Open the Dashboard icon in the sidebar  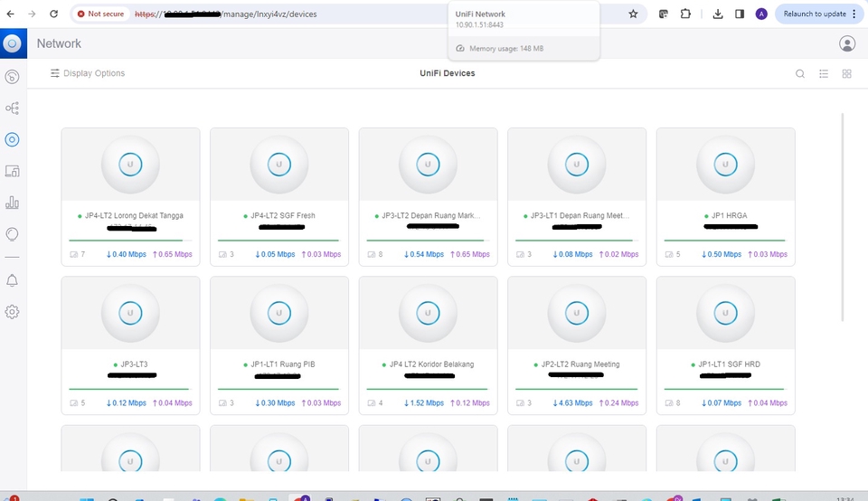(12, 76)
